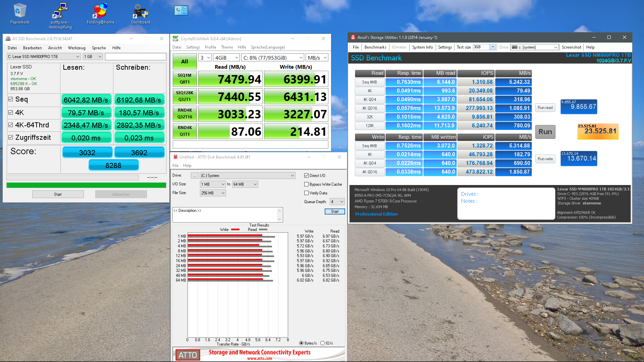The height and width of the screenshot is (362, 644).
Task: Click the drive icon in Anvil's Drive selector
Action: point(514,47)
